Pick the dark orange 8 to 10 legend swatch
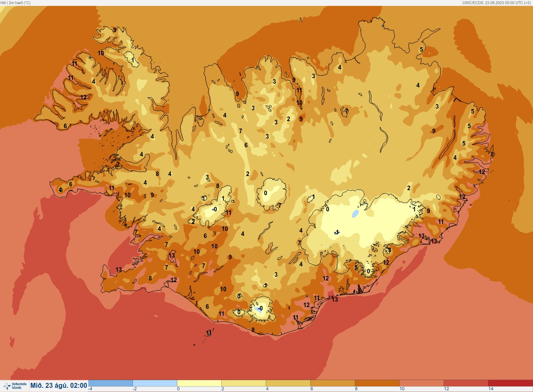This screenshot has width=533, height=392. (x=377, y=383)
